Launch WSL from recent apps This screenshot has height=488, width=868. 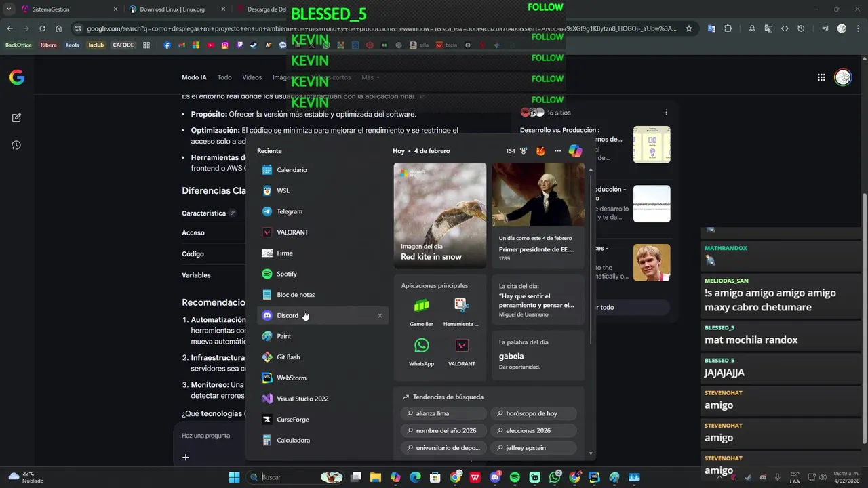322,190
